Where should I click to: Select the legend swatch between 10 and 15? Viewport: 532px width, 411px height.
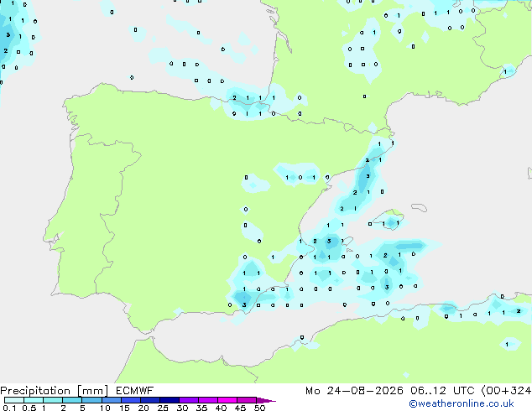pyautogui.click(x=112, y=400)
